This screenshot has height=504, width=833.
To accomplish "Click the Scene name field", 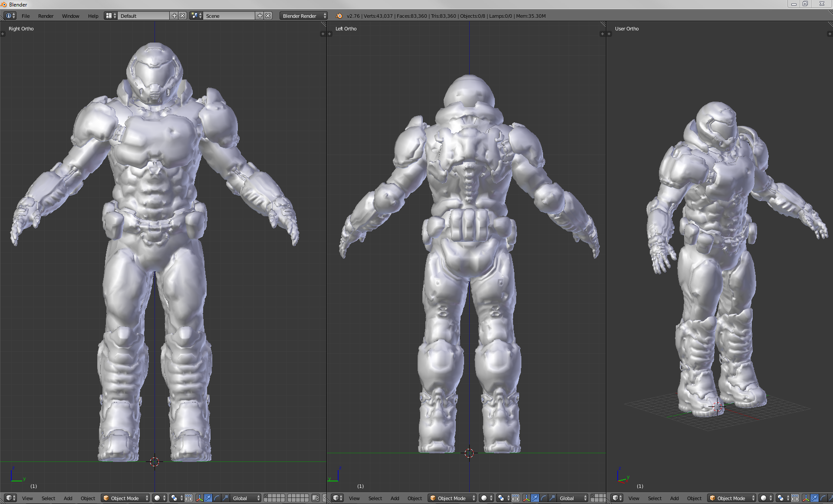I will coord(229,16).
